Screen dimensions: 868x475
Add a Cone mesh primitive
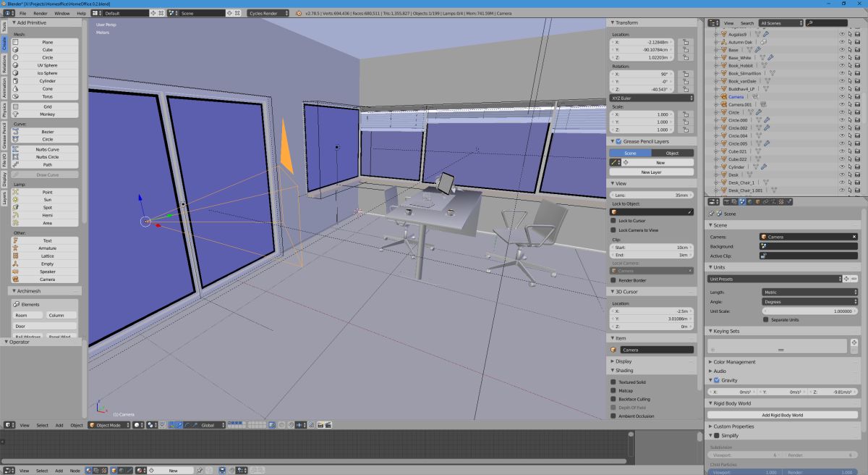[x=45, y=88]
